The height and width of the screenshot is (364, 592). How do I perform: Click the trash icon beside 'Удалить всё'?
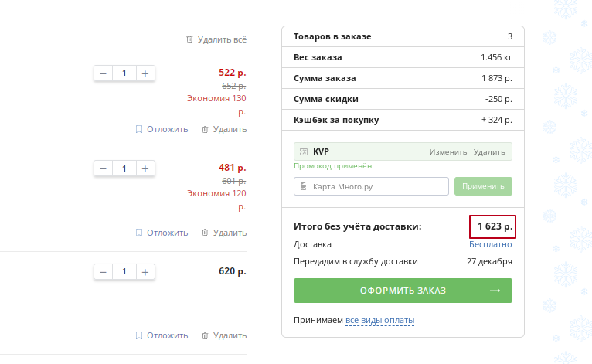point(189,39)
